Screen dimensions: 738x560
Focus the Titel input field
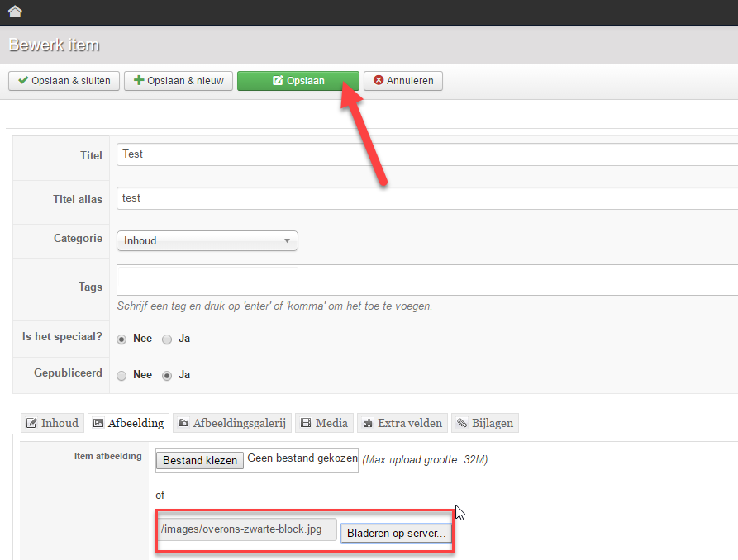tap(427, 154)
